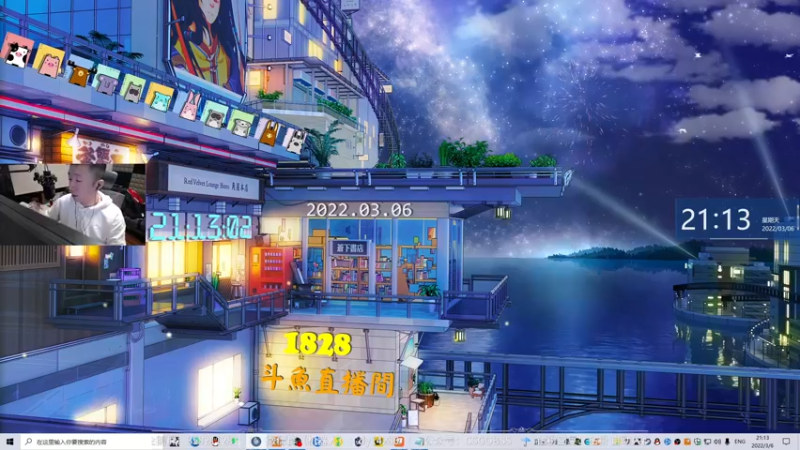Open the blue globe browser taskbar icon
This screenshot has width=800, height=450.
[x=195, y=441]
